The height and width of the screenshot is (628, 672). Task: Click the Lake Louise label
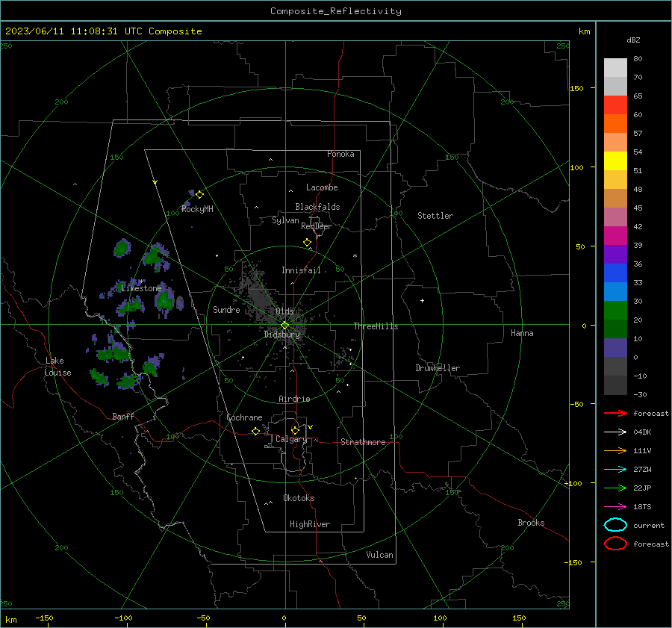[57, 367]
